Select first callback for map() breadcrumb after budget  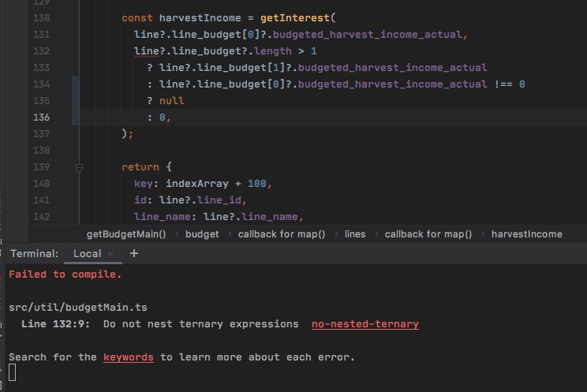pyautogui.click(x=282, y=234)
